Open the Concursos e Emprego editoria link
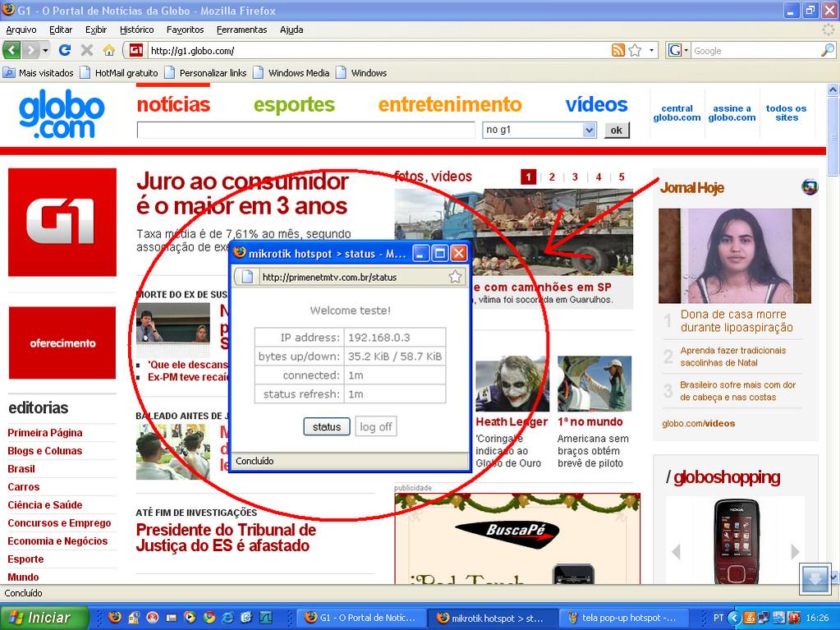The height and width of the screenshot is (630, 840). (x=59, y=523)
